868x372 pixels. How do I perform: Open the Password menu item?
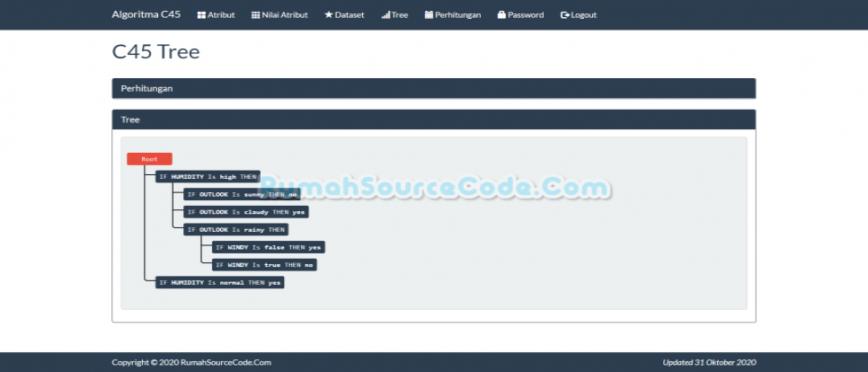(520, 15)
